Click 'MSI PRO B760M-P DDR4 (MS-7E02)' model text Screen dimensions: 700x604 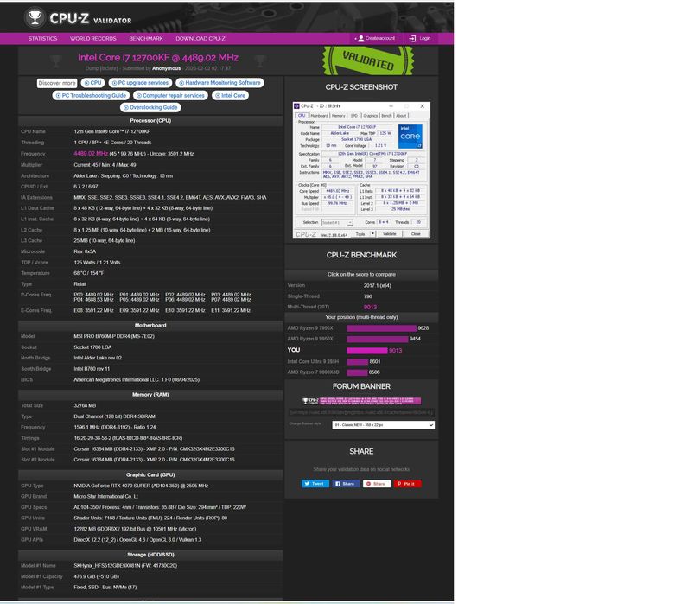[x=114, y=337]
